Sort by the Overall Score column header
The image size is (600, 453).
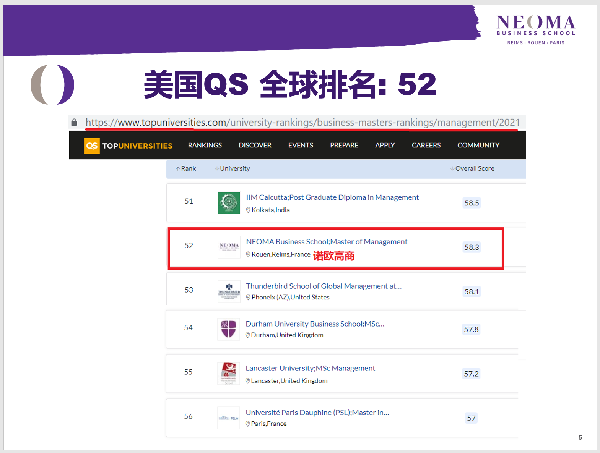(x=472, y=168)
